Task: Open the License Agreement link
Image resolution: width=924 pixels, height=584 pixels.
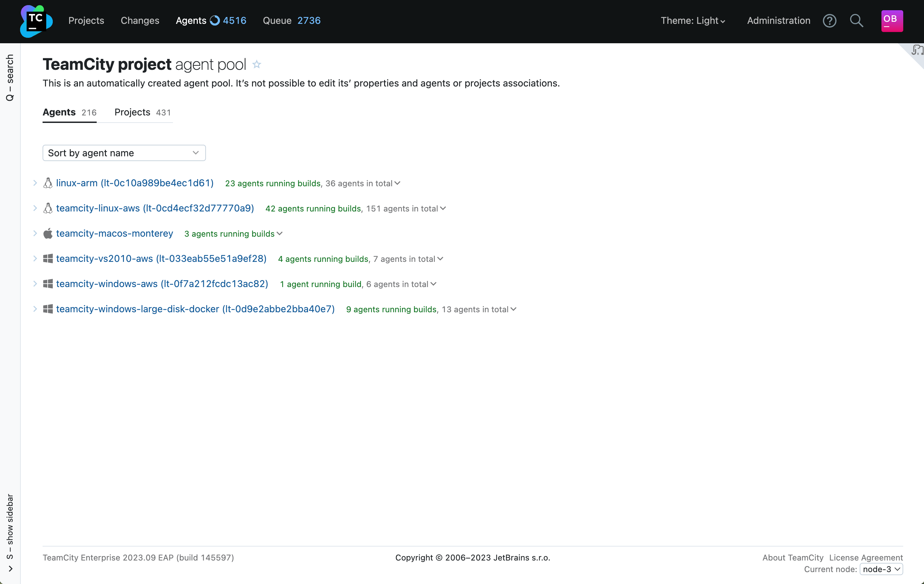Action: pyautogui.click(x=866, y=557)
